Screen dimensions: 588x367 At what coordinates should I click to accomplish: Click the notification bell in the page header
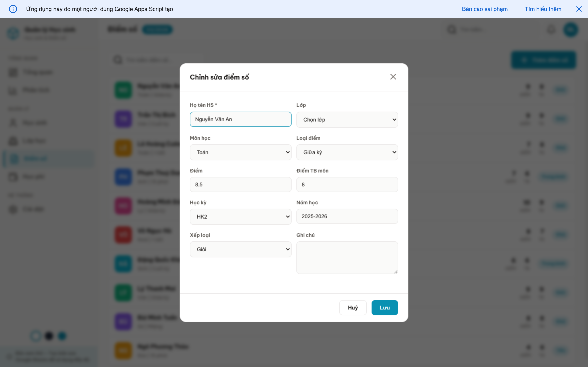point(551,29)
